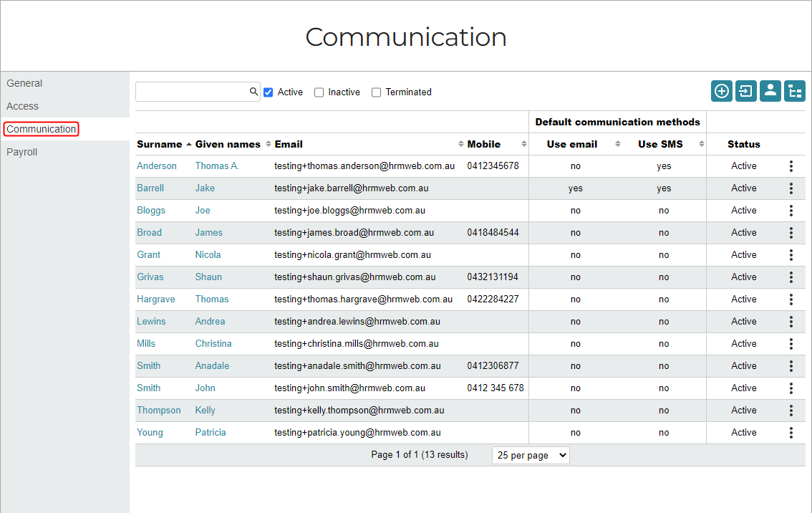Open the three-dot menu for Grivas

click(x=791, y=277)
